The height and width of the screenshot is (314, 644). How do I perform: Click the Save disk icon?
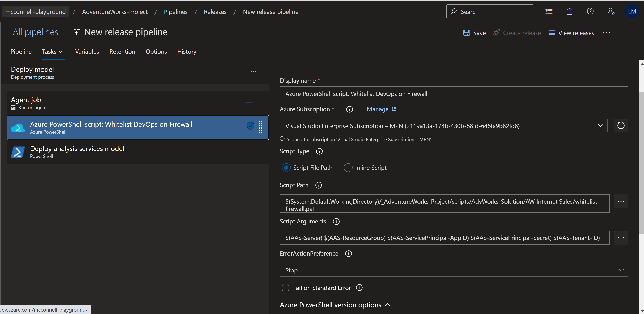coord(466,33)
